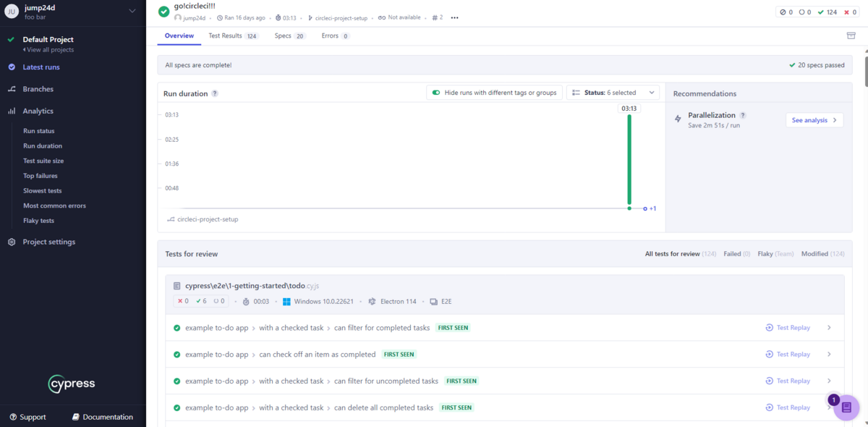Open Default Project in the sidebar
Screen dimensions: 868x427
coord(48,40)
